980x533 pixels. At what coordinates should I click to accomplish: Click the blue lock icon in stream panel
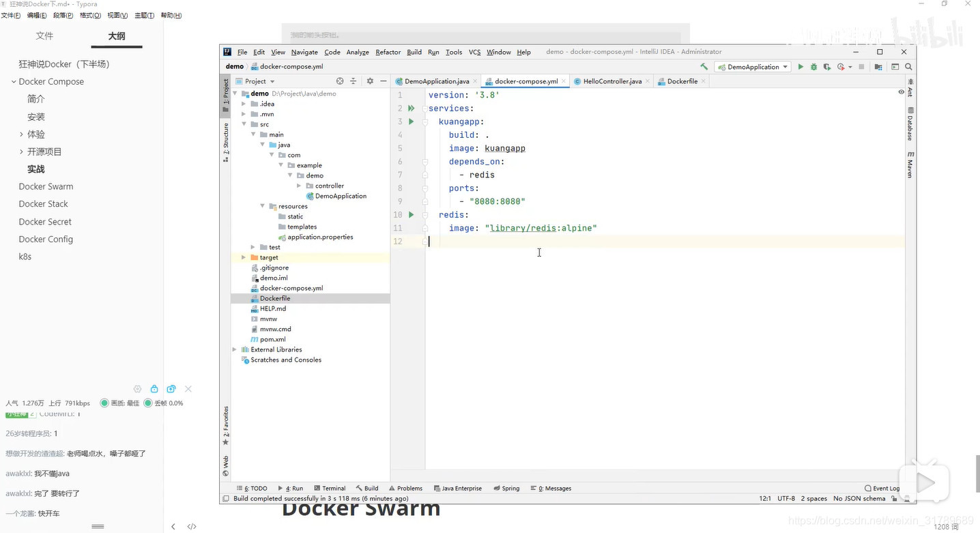[x=154, y=389]
